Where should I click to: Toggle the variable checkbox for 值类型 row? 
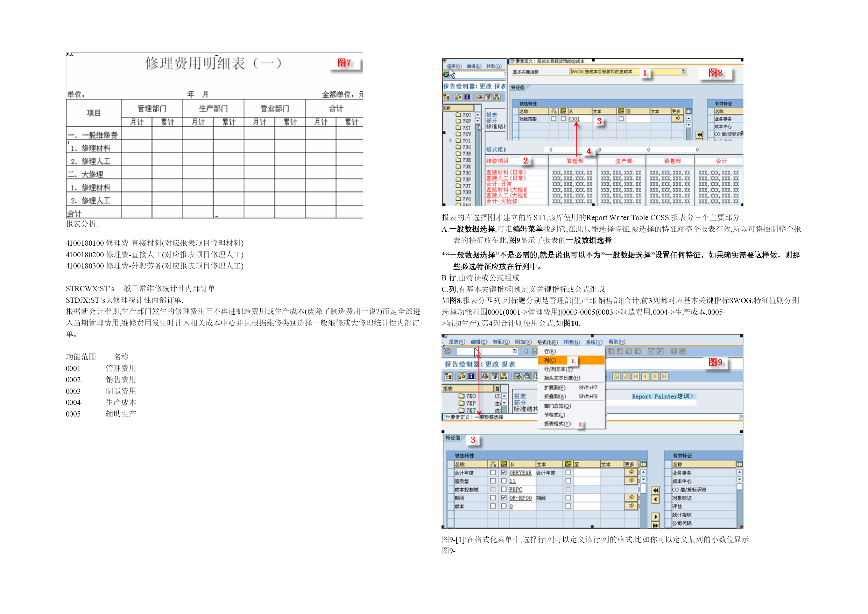pos(503,481)
